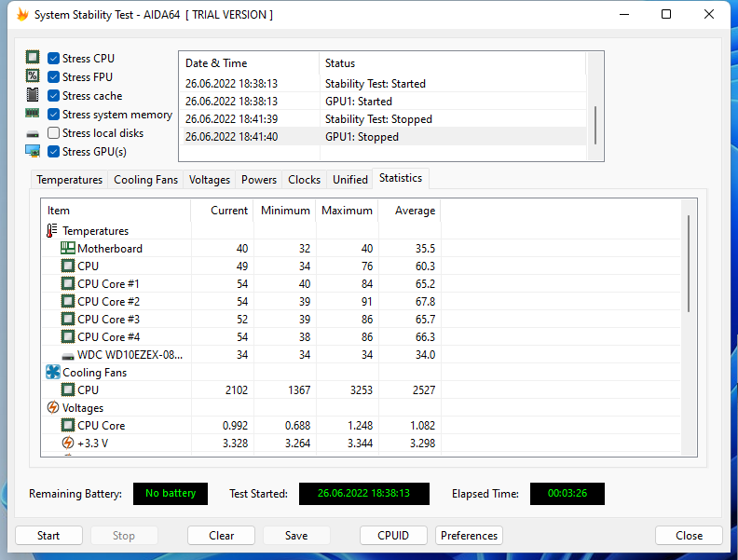Click the Elapsed Time 00:03:26 display

pos(567,494)
